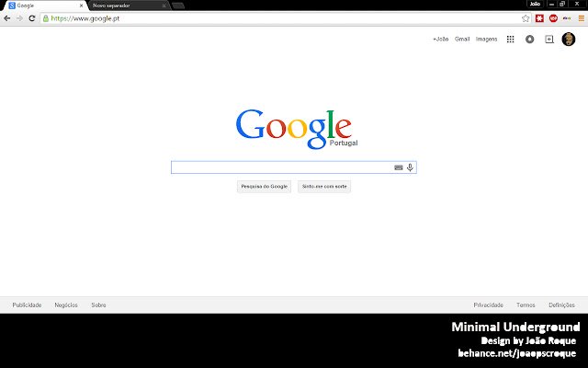Start voice search with microphone icon
The height and width of the screenshot is (368, 588).
click(x=410, y=167)
